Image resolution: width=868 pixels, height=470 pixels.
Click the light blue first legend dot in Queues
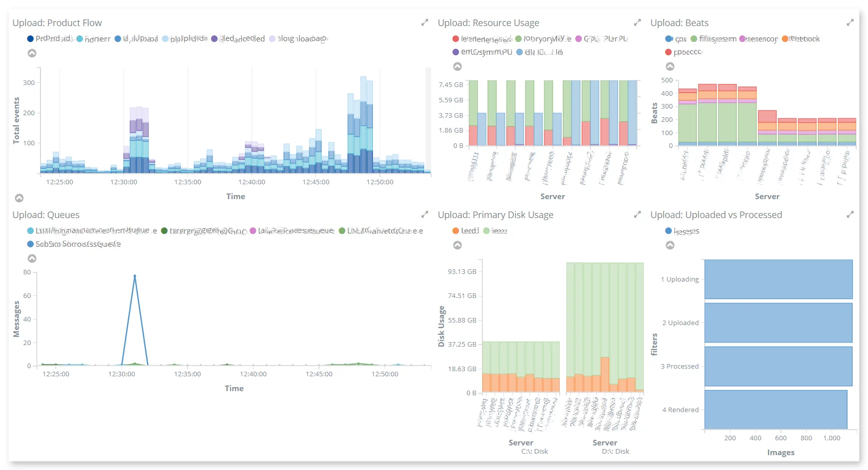(30, 231)
